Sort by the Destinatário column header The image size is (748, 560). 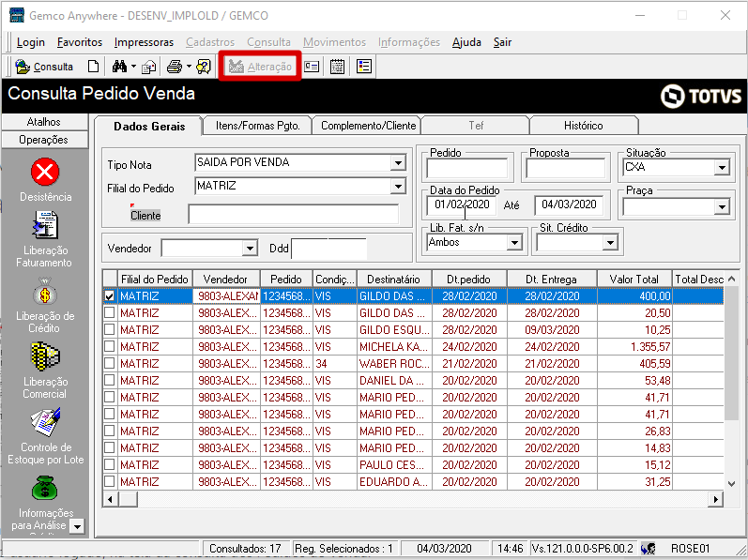(x=394, y=280)
